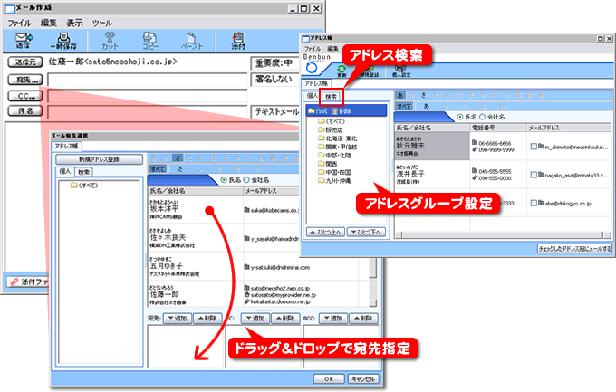The height and width of the screenshot is (392, 616).
Task: Open ファイル menu in mail compose window
Action: point(19,23)
